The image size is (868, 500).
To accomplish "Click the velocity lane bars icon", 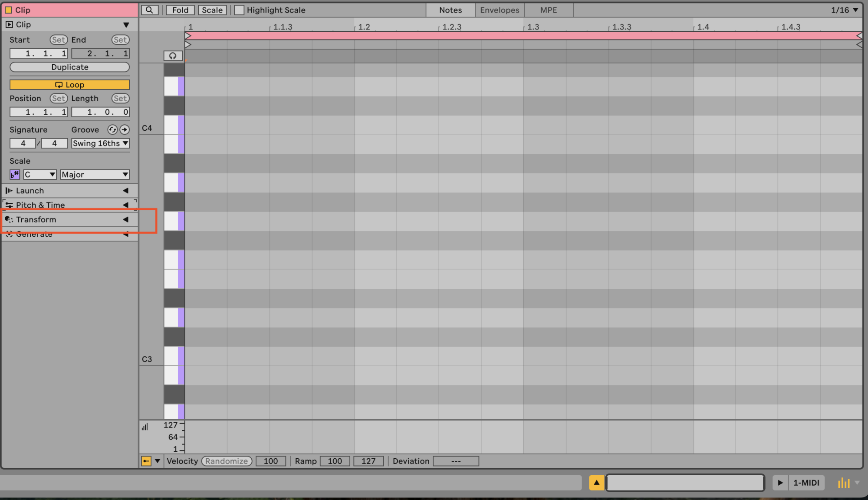I will point(145,427).
